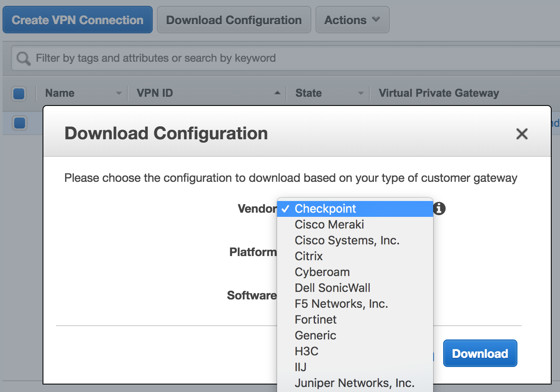Choose Dell SonicWall in the list
Viewport: 560px width, 392px height.
[332, 288]
